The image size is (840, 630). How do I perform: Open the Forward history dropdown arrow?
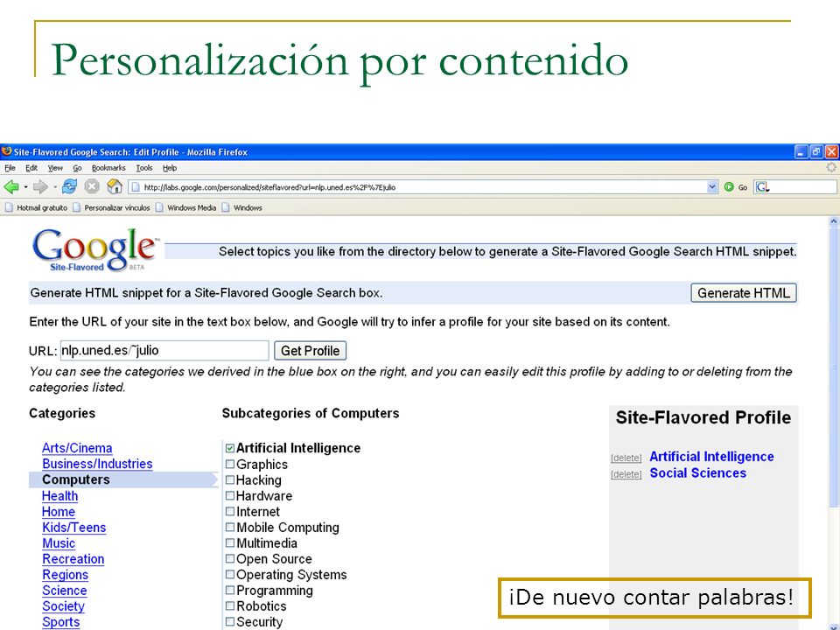54,187
